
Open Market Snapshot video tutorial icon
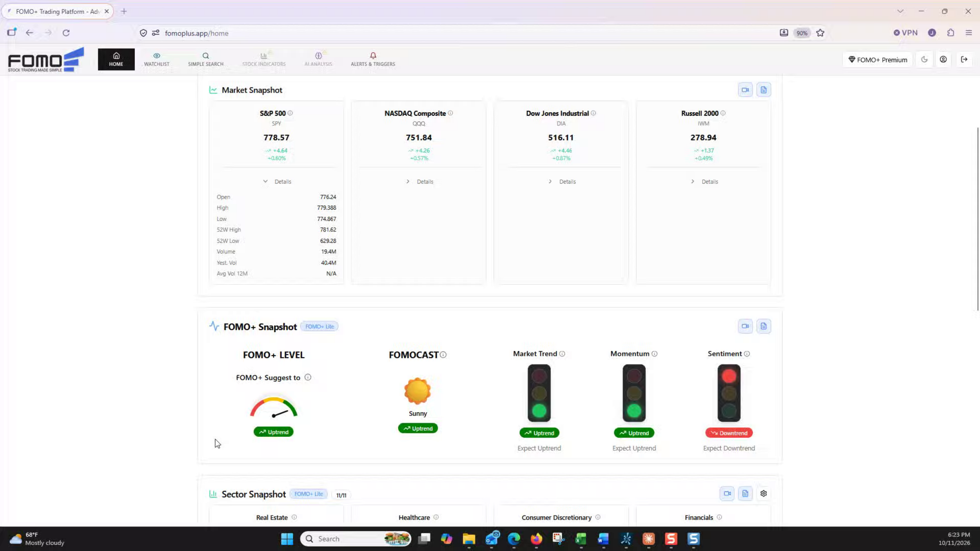point(745,90)
